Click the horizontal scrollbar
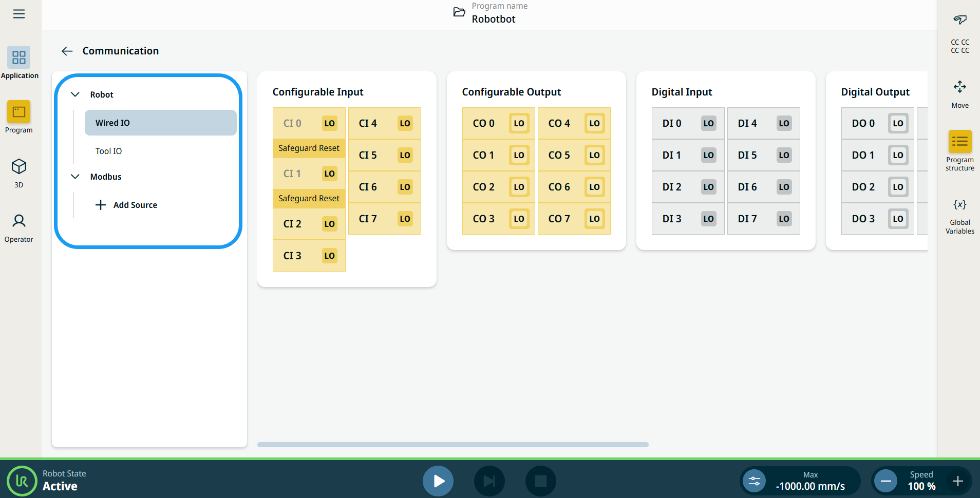 [x=453, y=445]
